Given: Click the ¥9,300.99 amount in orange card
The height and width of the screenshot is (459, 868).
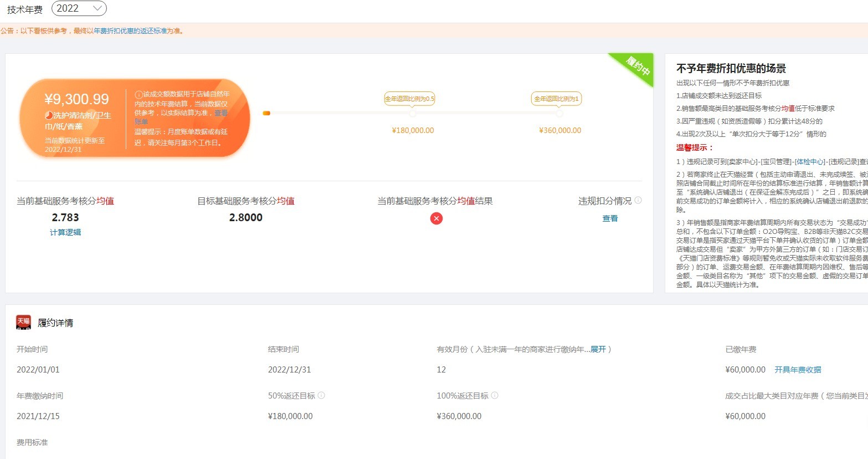Looking at the screenshot, I should coord(77,100).
